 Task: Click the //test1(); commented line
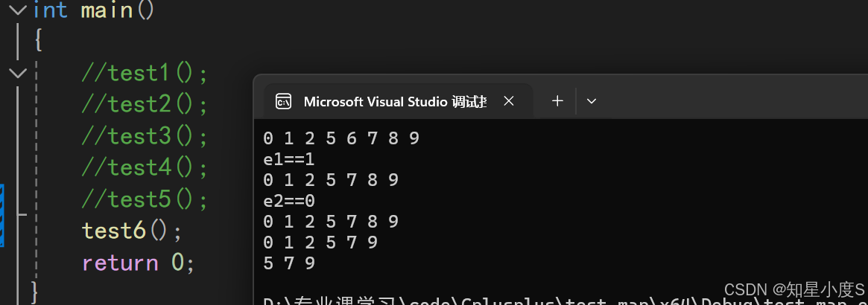pyautogui.click(x=145, y=73)
